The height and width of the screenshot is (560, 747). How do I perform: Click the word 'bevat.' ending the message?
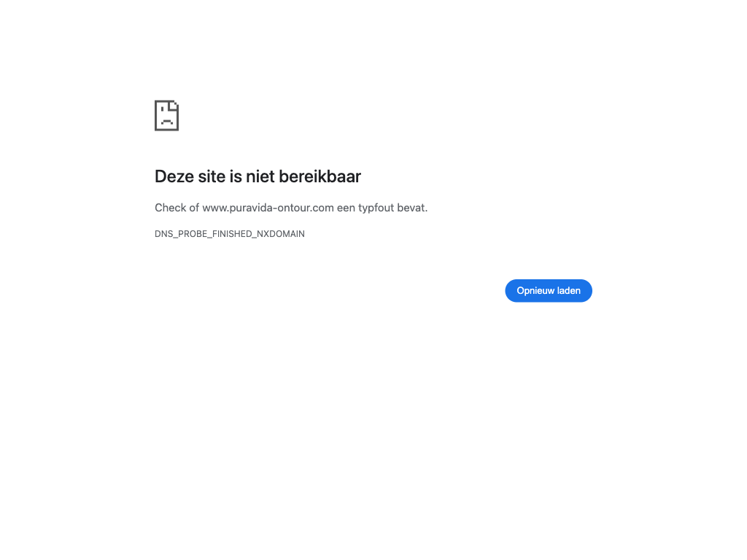pos(413,208)
